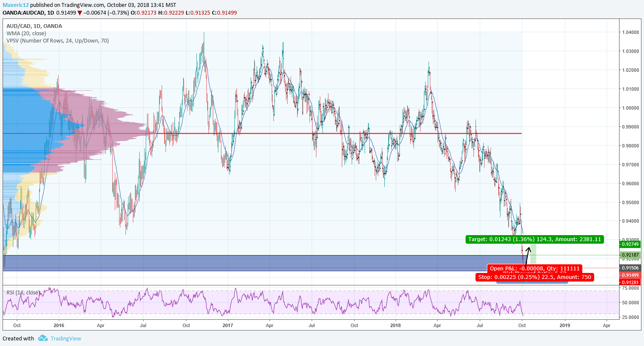This screenshot has width=644, height=346.
Task: Click the 2019 label on time axis
Action: tap(564, 326)
